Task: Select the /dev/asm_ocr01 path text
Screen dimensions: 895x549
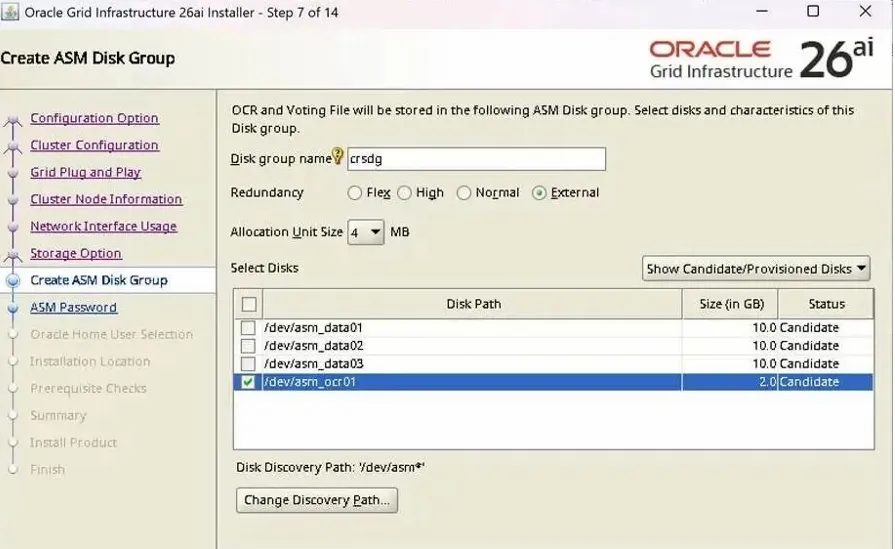Action: click(310, 382)
